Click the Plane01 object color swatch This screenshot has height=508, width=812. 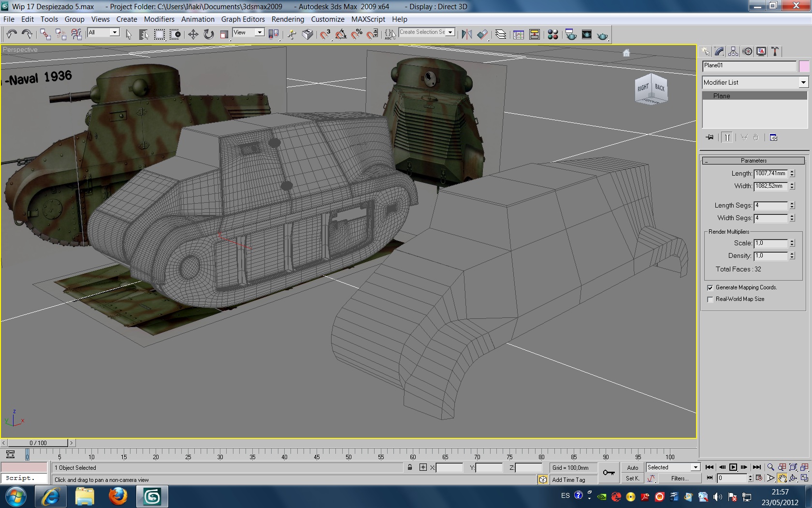[804, 66]
